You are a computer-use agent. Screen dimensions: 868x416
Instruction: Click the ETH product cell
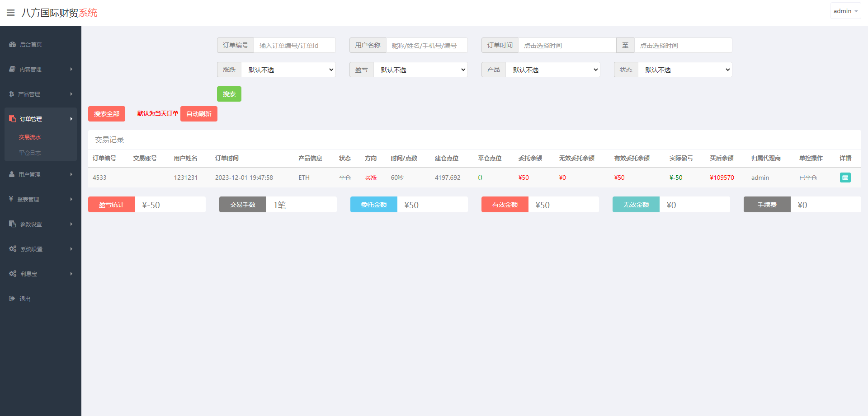click(x=304, y=178)
